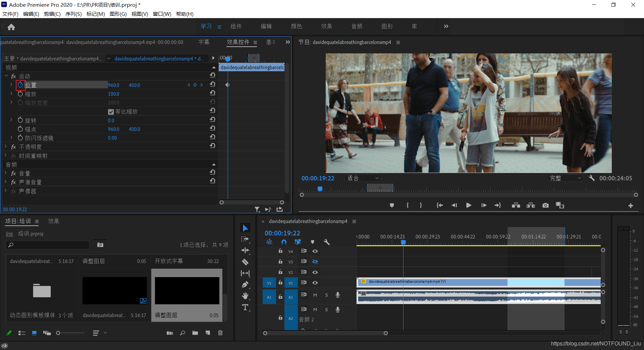Select the video clip on V1 track
This screenshot has height=350, width=644.
(x=478, y=282)
